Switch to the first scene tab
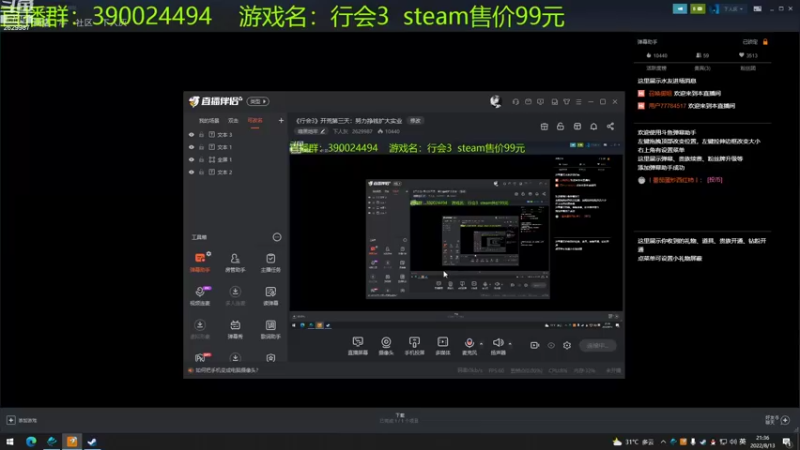Screen dimensions: 800x450 click(209, 121)
